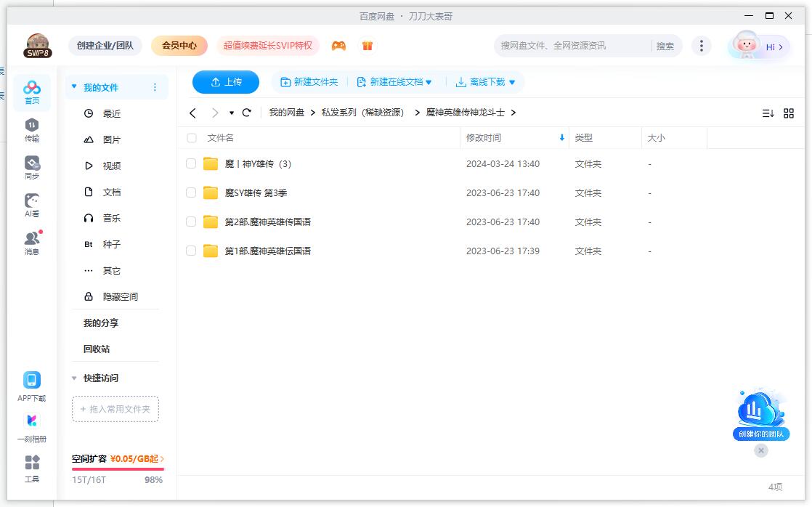Check the box for 第2部.魔神英雄传国语
The image size is (812, 507).
(191, 222)
